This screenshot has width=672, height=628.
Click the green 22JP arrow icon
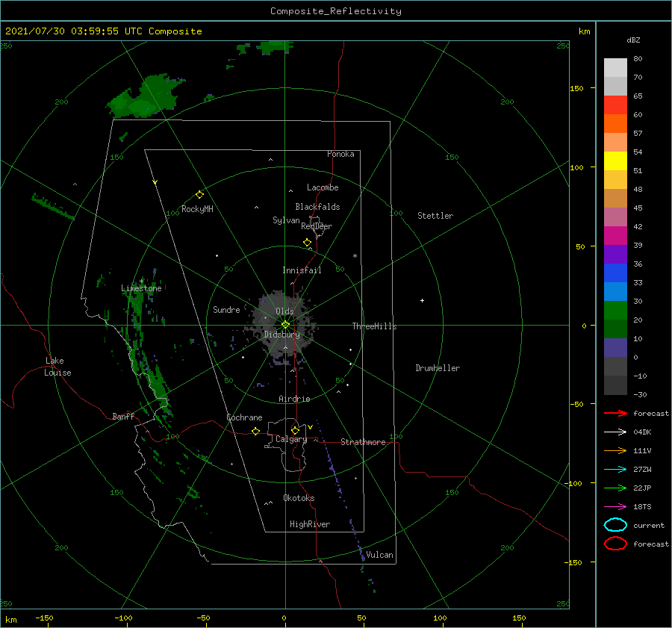click(615, 488)
